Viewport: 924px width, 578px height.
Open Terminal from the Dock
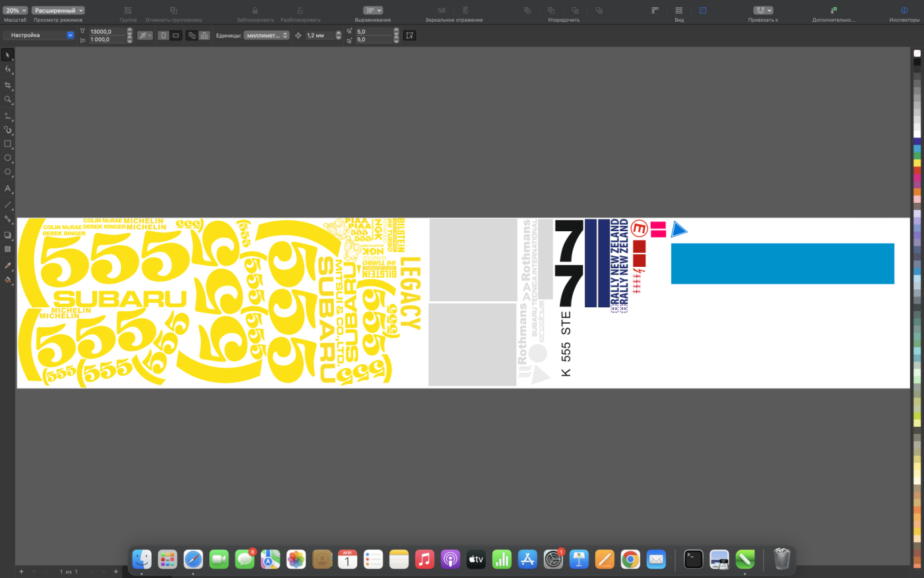pos(694,560)
